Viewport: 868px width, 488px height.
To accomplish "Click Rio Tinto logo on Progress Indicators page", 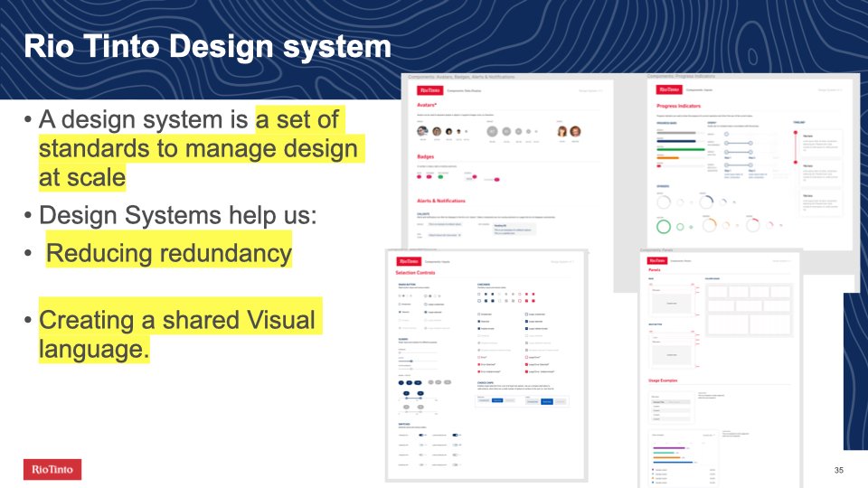I will point(669,89).
